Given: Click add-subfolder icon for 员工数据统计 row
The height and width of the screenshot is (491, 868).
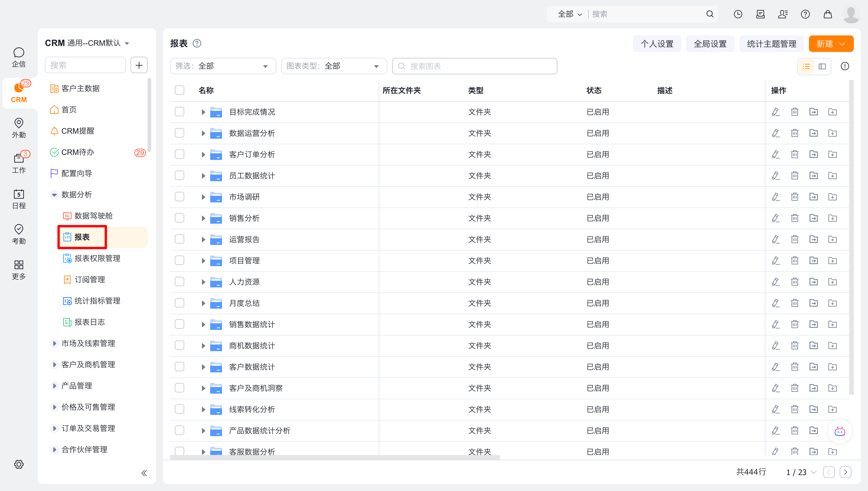Looking at the screenshot, I should point(832,176).
